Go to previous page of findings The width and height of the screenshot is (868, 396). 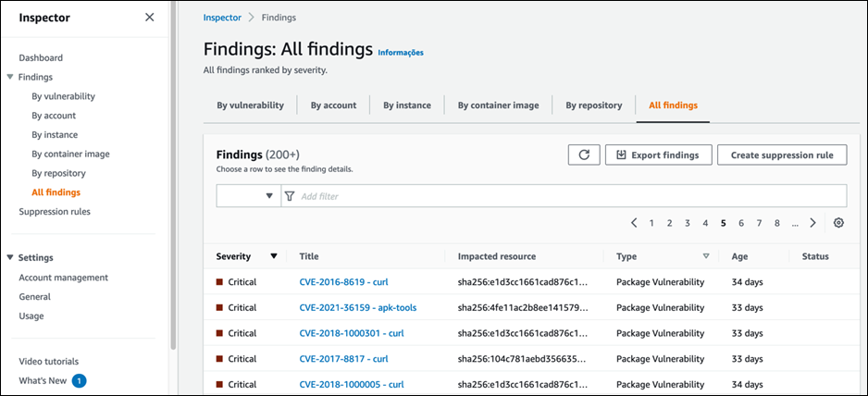[634, 223]
